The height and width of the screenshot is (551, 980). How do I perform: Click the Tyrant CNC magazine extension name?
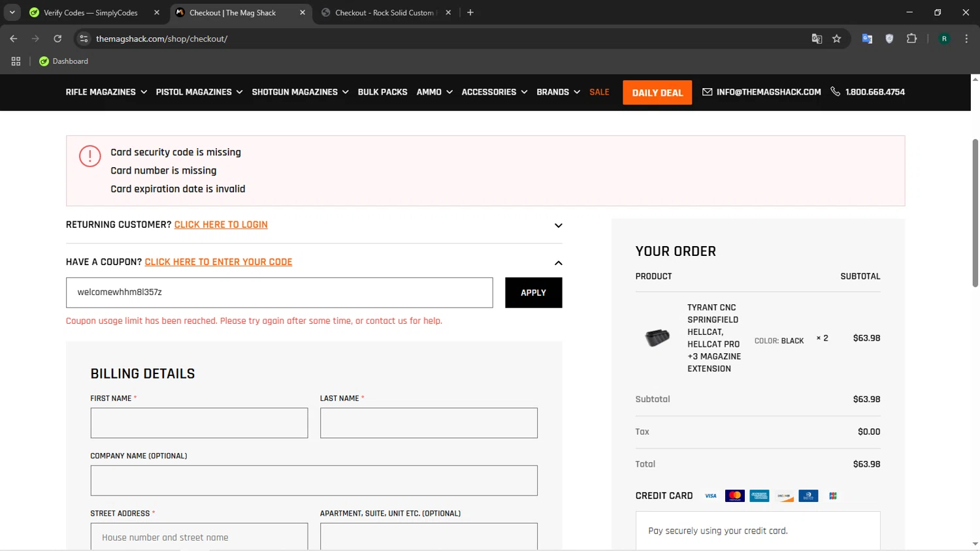(713, 338)
